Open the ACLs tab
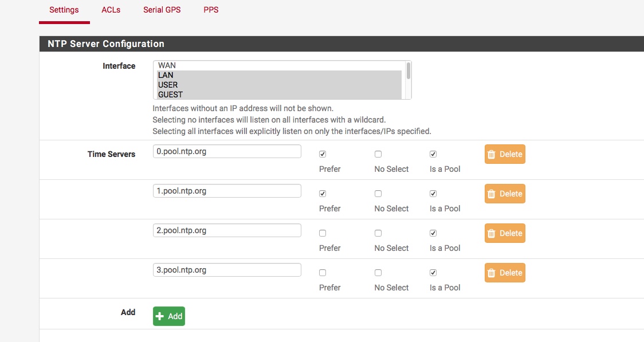 (x=111, y=10)
